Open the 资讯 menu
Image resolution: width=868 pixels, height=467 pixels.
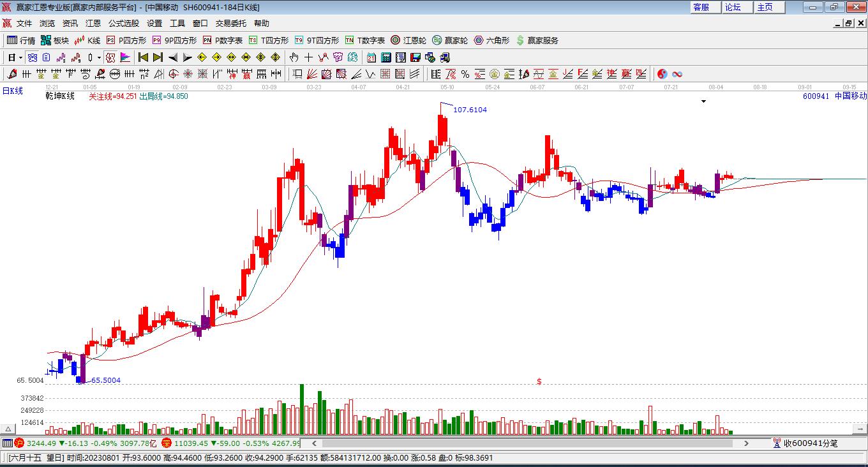click(70, 24)
